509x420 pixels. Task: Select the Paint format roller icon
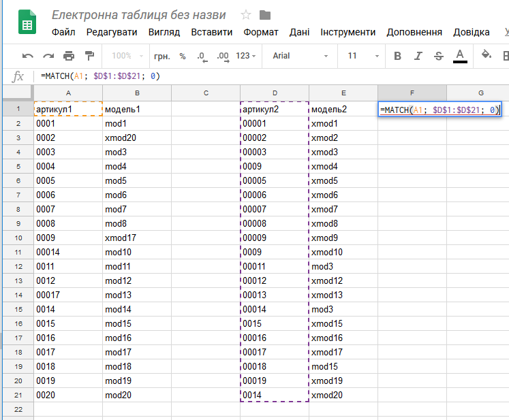(x=89, y=56)
